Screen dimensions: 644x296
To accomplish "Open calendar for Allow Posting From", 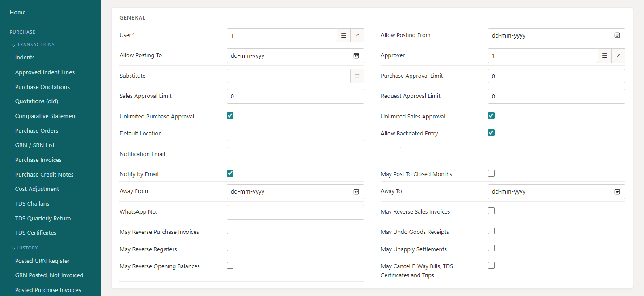I will [617, 35].
